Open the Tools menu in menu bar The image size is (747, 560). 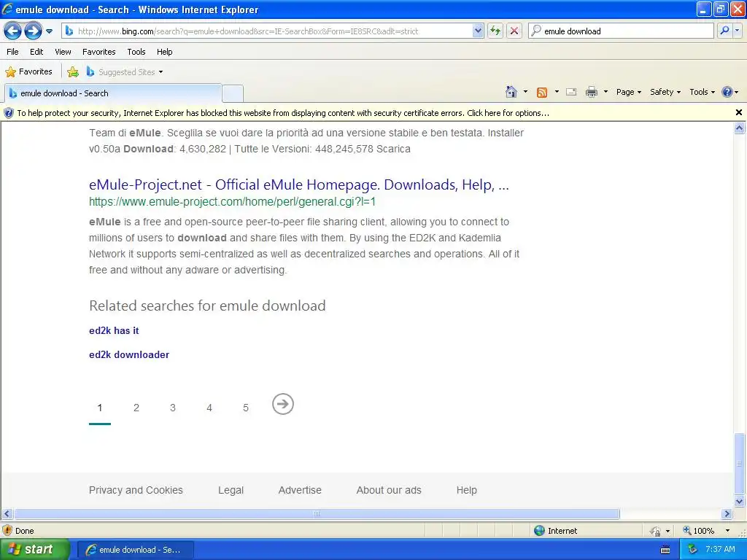[x=136, y=52]
